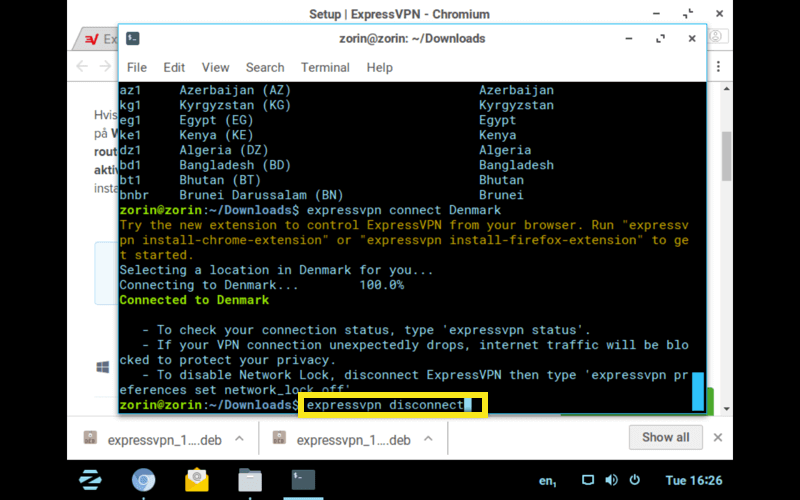800x500 pixels.
Task: Open the Terminal menu in menu bar
Action: coord(325,67)
